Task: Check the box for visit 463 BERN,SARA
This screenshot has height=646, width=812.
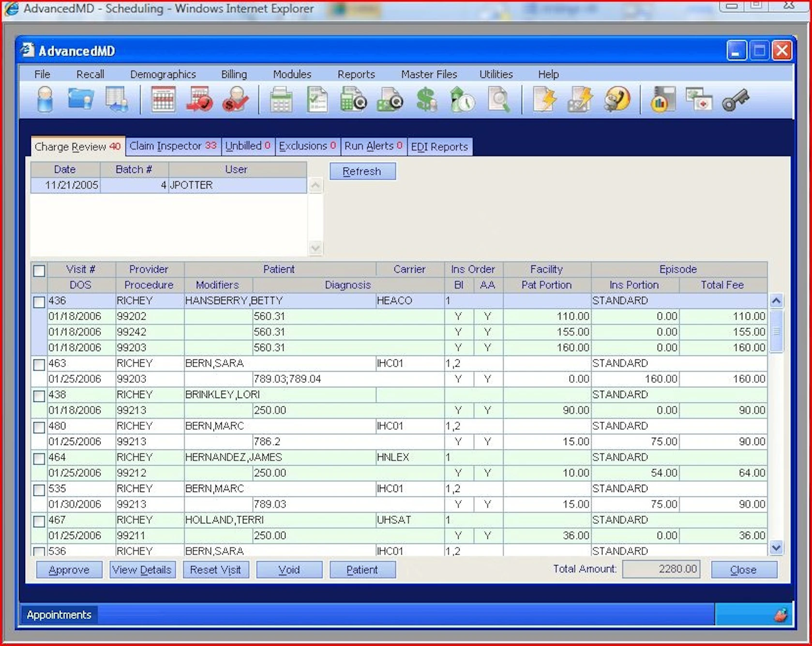Action: [x=39, y=364]
